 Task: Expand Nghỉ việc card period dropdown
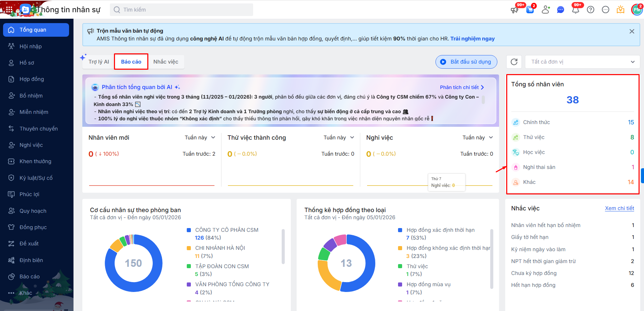[478, 137]
